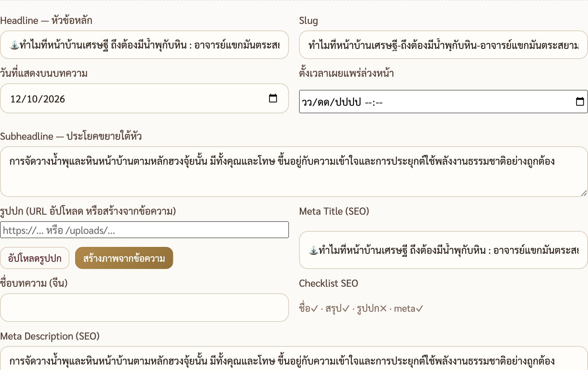The width and height of the screenshot is (588, 370).
Task: Click the Chinese article title field
Action: pyautogui.click(x=144, y=308)
